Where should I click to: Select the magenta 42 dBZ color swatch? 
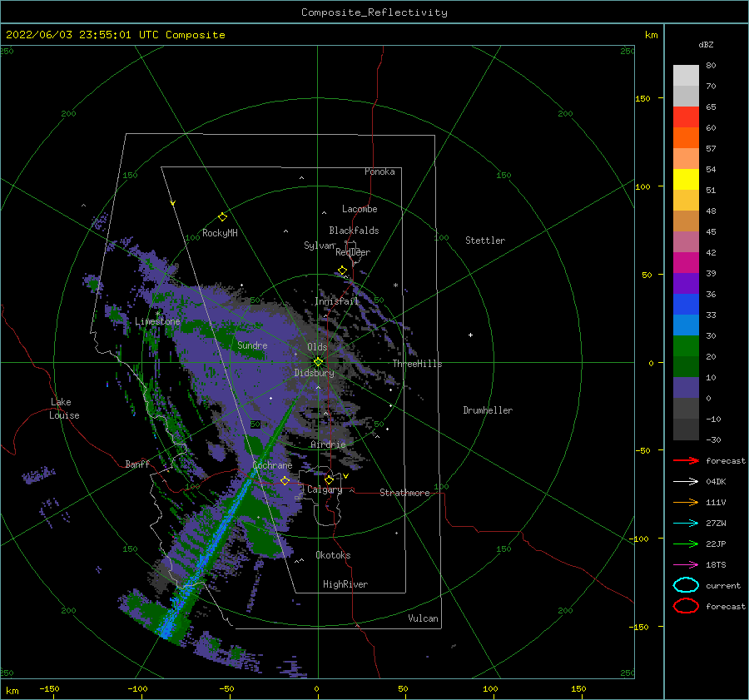point(686,263)
